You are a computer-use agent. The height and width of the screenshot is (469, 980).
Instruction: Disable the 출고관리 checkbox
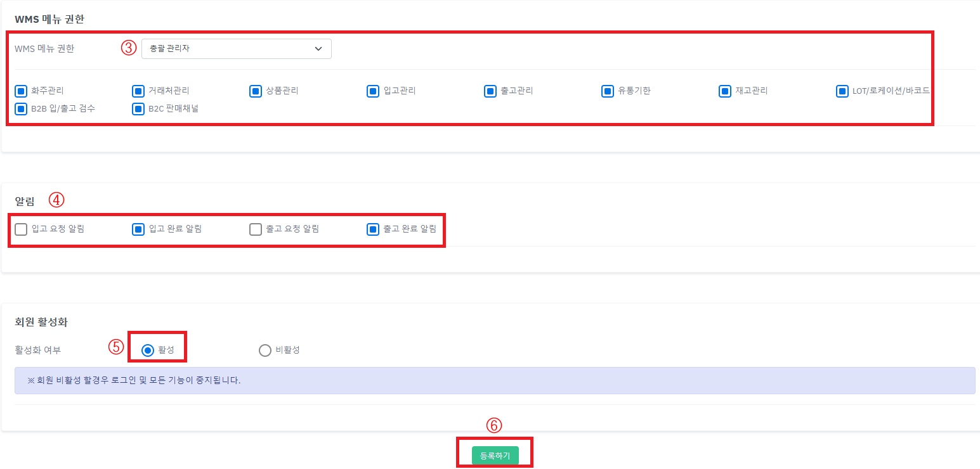pyautogui.click(x=490, y=91)
